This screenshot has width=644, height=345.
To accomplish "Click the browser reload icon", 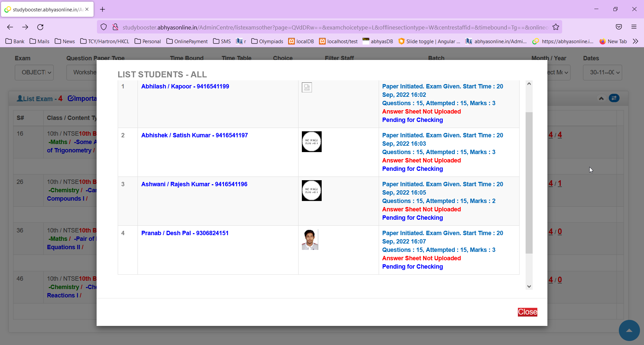I will (x=40, y=27).
